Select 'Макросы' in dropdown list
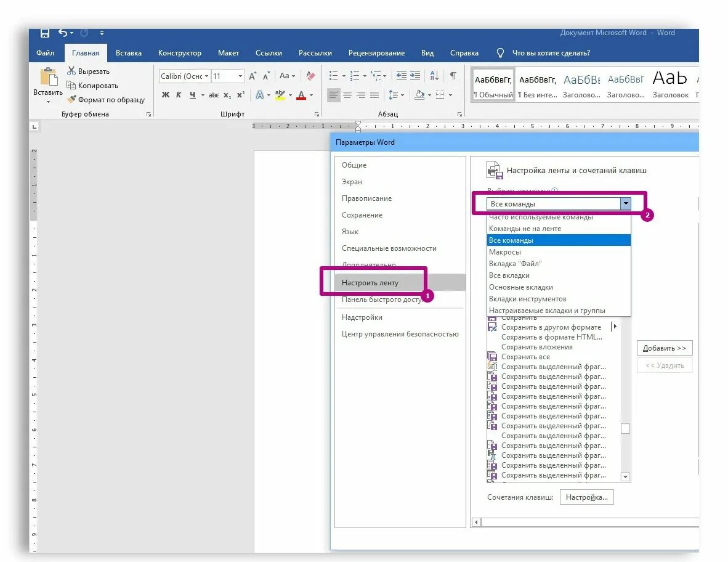The image size is (728, 562). tap(559, 252)
